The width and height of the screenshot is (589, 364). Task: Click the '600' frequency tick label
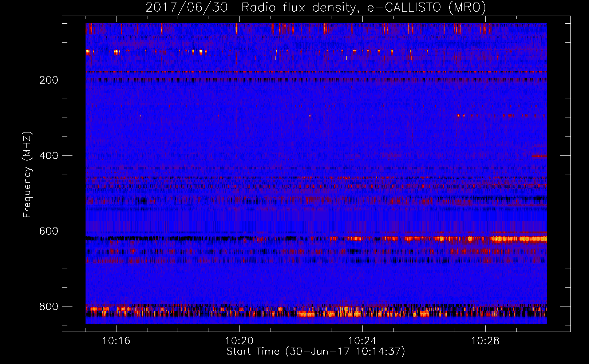[48, 232]
